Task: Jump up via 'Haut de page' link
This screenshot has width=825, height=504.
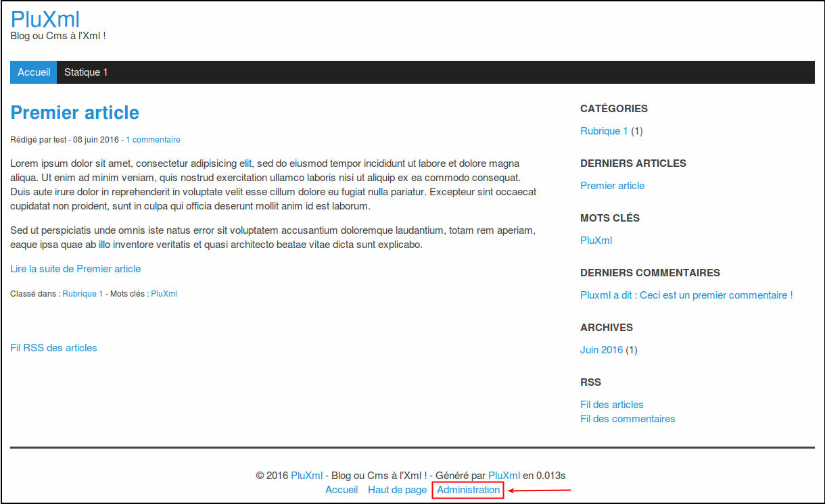Action: click(397, 490)
